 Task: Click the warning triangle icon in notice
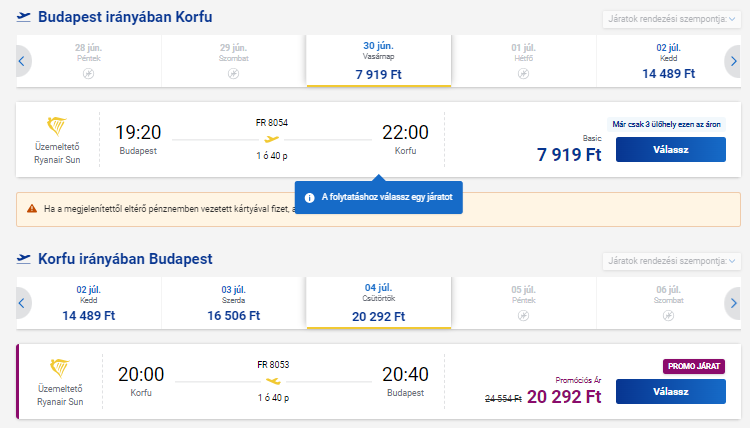click(x=32, y=209)
